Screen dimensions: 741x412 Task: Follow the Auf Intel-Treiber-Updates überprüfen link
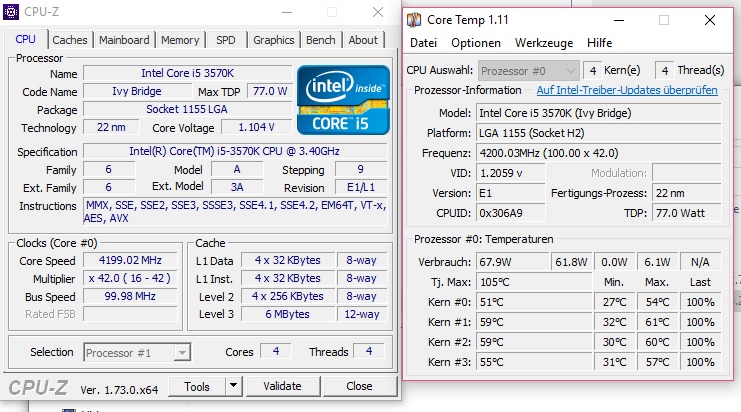click(627, 90)
